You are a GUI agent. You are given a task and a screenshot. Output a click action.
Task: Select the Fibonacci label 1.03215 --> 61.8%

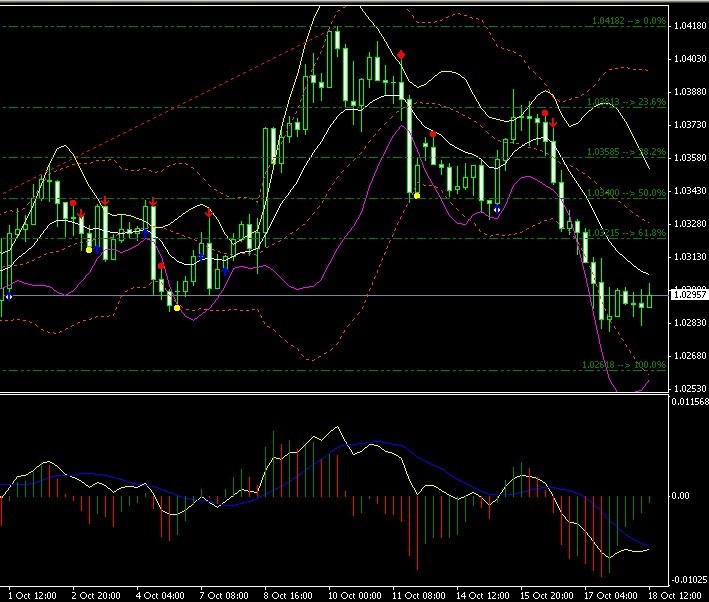pyautogui.click(x=626, y=233)
